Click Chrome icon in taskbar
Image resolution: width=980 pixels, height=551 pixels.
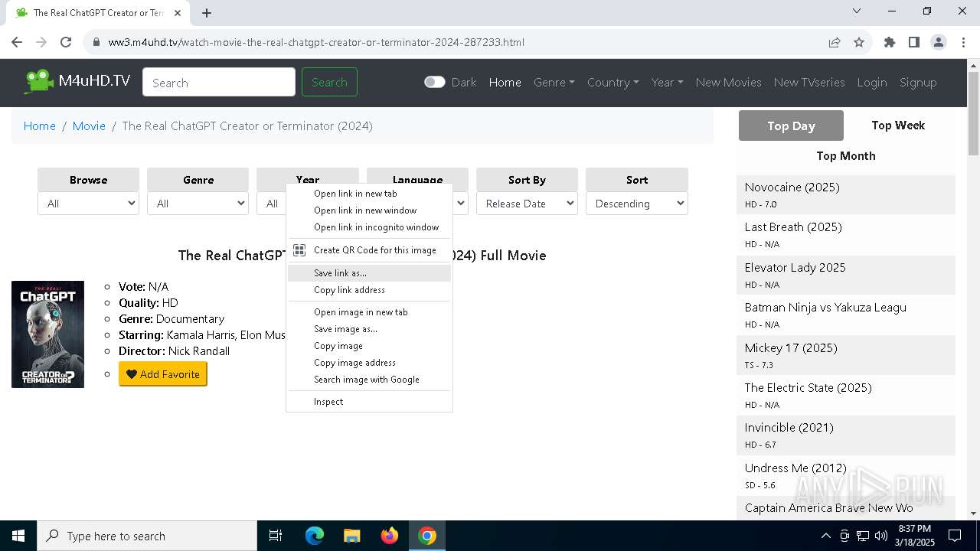coord(427,536)
